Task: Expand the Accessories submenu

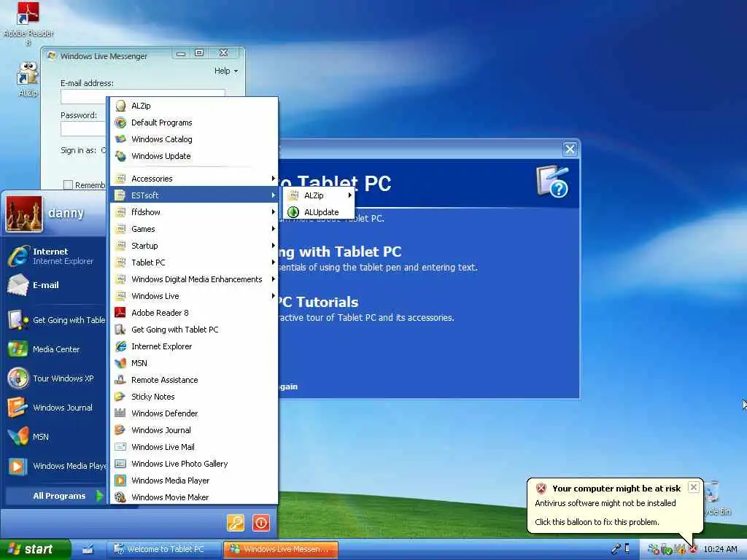Action: point(193,178)
